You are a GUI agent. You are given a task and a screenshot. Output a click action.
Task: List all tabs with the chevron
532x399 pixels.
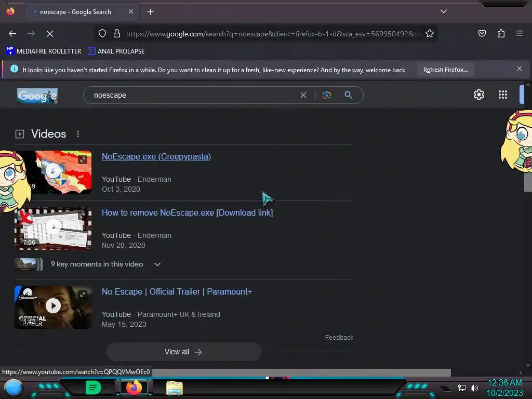click(x=443, y=11)
